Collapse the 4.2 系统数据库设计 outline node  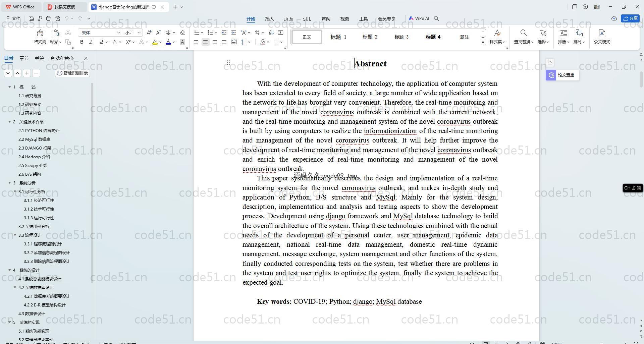pyautogui.click(x=15, y=287)
